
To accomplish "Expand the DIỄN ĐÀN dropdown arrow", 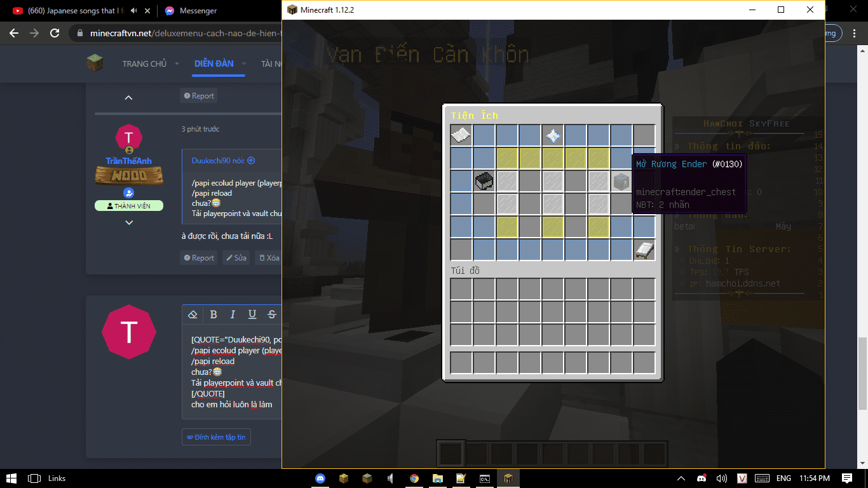I will 244,64.
